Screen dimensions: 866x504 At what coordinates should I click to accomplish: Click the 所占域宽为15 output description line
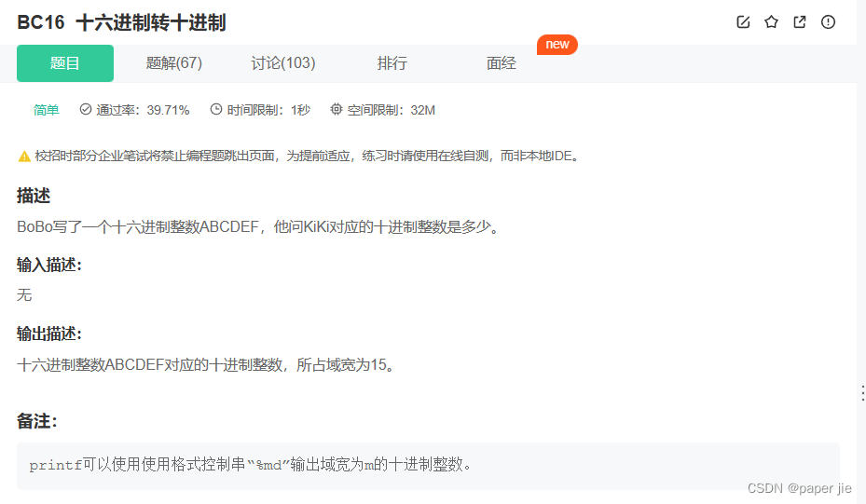click(207, 365)
